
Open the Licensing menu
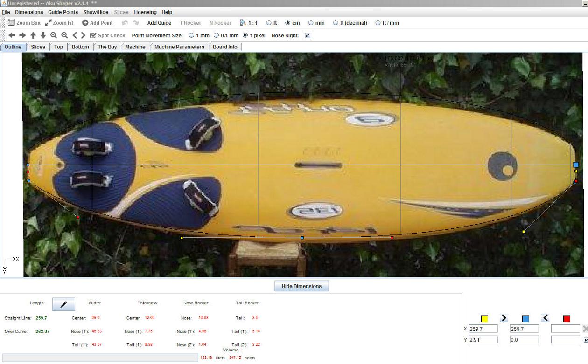point(145,12)
